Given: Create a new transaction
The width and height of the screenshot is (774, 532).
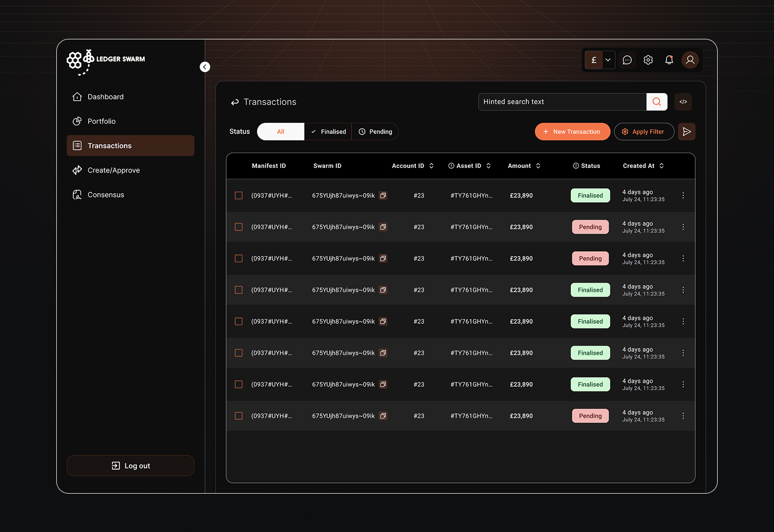Looking at the screenshot, I should (572, 131).
